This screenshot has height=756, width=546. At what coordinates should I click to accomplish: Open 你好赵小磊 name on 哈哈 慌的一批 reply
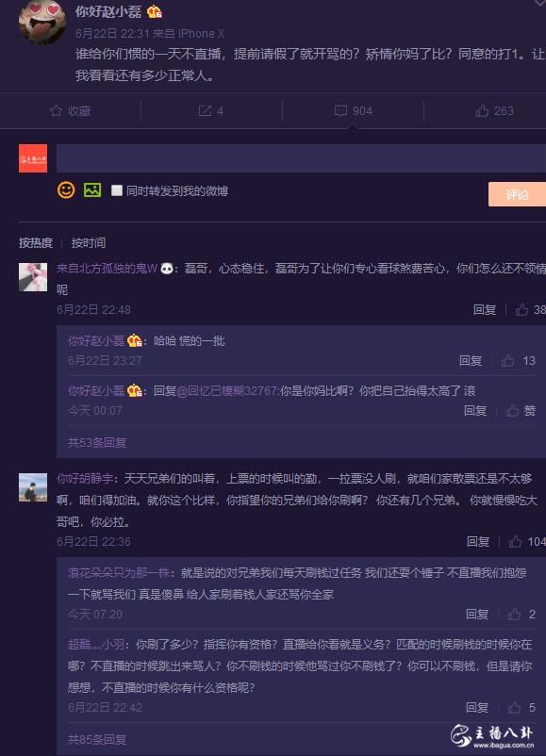coord(96,341)
